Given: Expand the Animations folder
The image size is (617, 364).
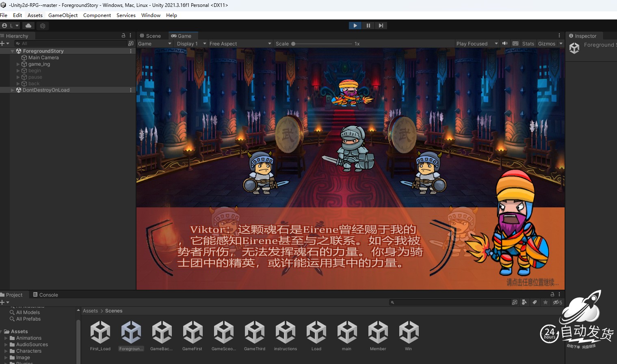Looking at the screenshot, I should (6, 338).
